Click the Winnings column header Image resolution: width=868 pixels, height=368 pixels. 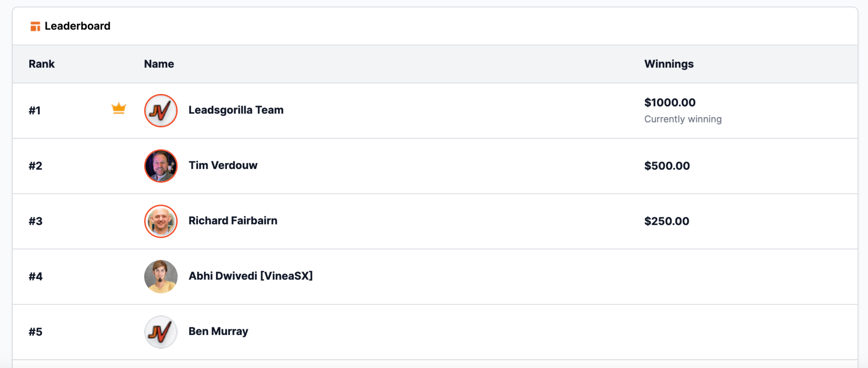pos(669,64)
